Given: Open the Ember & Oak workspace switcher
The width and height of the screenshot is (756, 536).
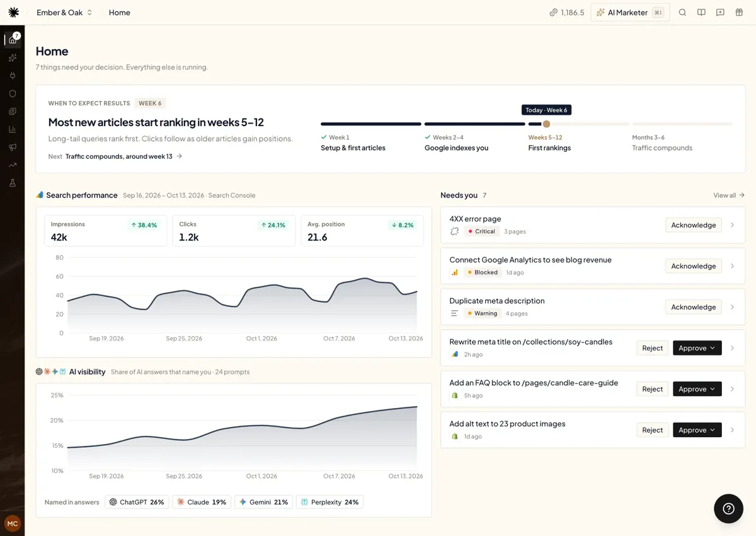Looking at the screenshot, I should pyautogui.click(x=64, y=13).
